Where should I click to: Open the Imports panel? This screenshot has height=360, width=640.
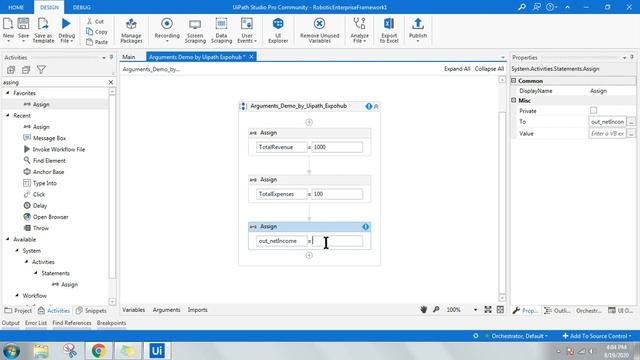(x=198, y=310)
